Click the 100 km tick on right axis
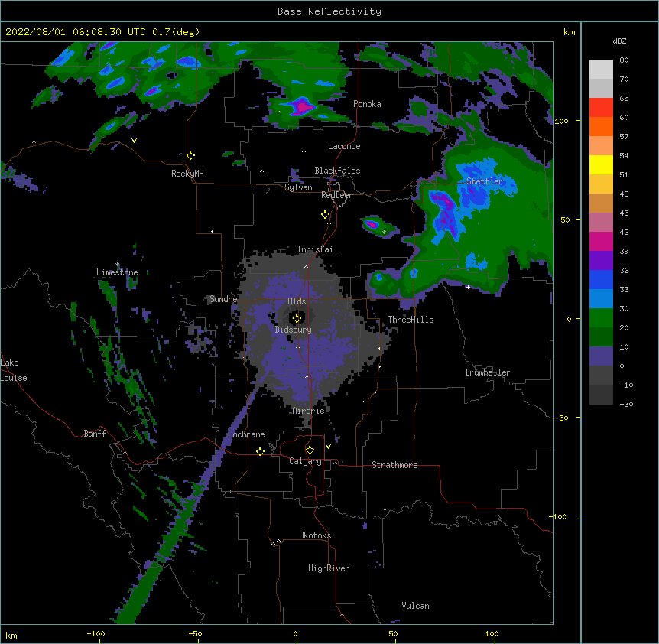Image resolution: width=659 pixels, height=644 pixels. click(x=561, y=121)
